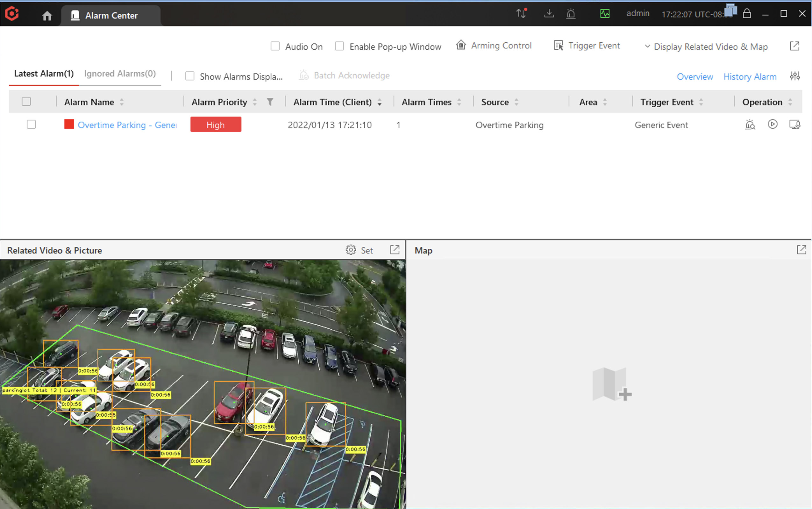The width and height of the screenshot is (812, 509).
Task: Open the Overtime Parking - Gene alarm link
Action: click(127, 125)
